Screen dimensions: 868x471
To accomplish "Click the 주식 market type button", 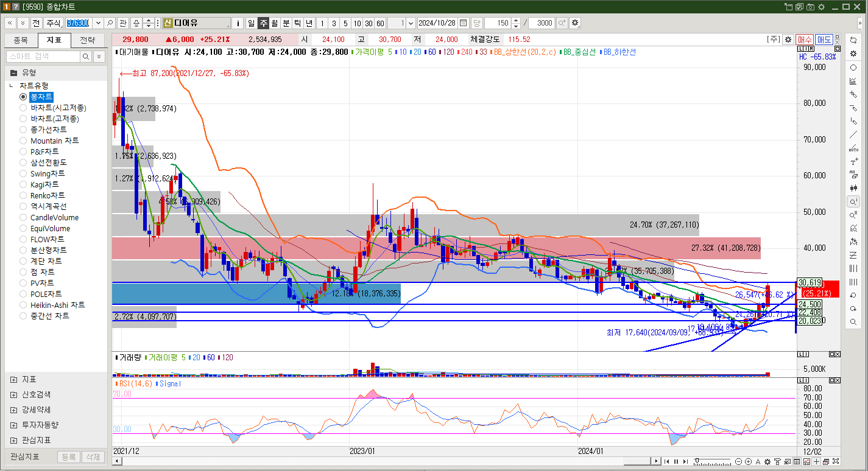I will point(54,23).
